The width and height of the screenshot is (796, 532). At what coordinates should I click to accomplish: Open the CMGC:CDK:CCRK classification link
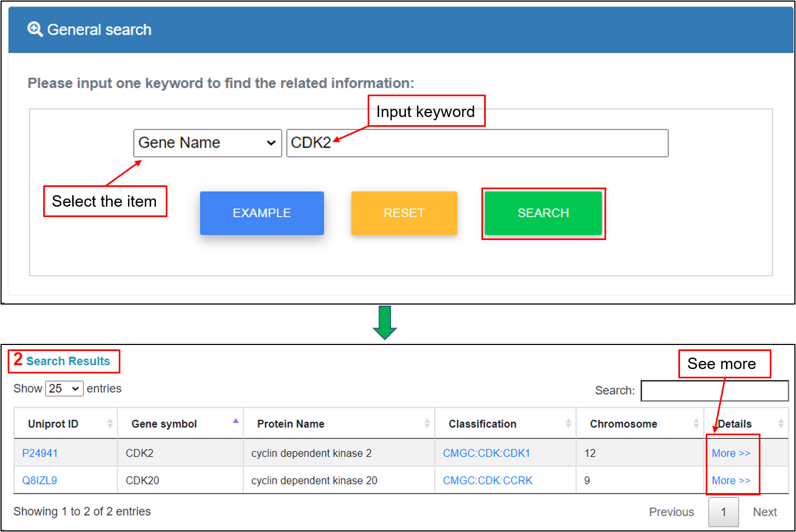(487, 481)
